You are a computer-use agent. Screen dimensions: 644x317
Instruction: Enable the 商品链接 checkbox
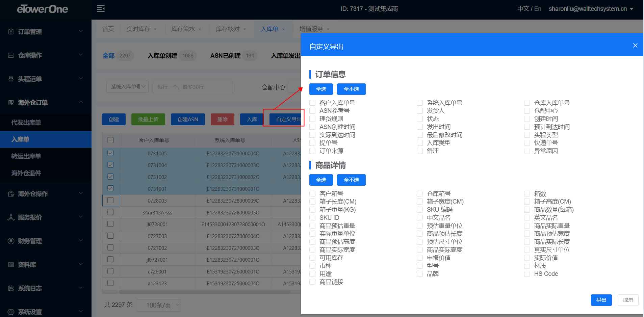[x=312, y=282]
